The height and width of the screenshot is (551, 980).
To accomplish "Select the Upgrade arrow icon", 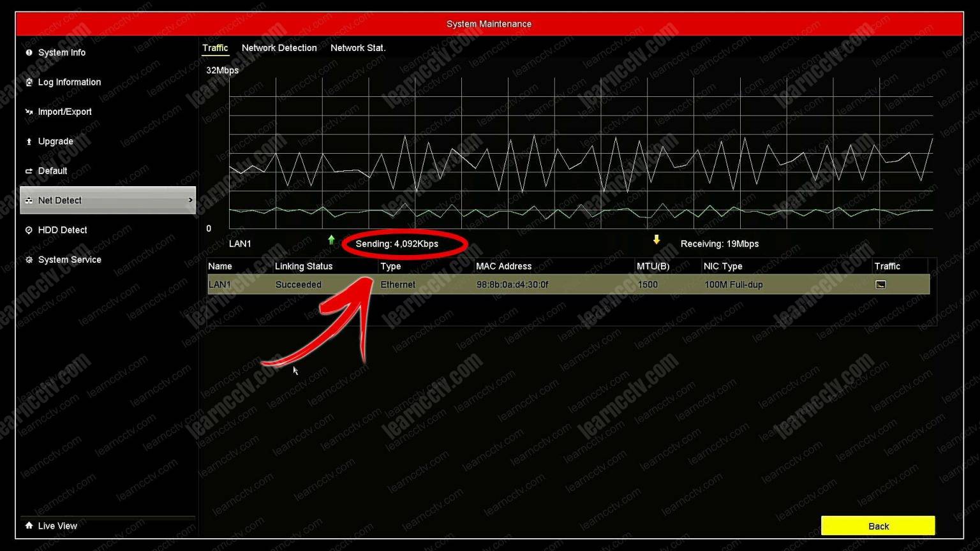I will [29, 141].
